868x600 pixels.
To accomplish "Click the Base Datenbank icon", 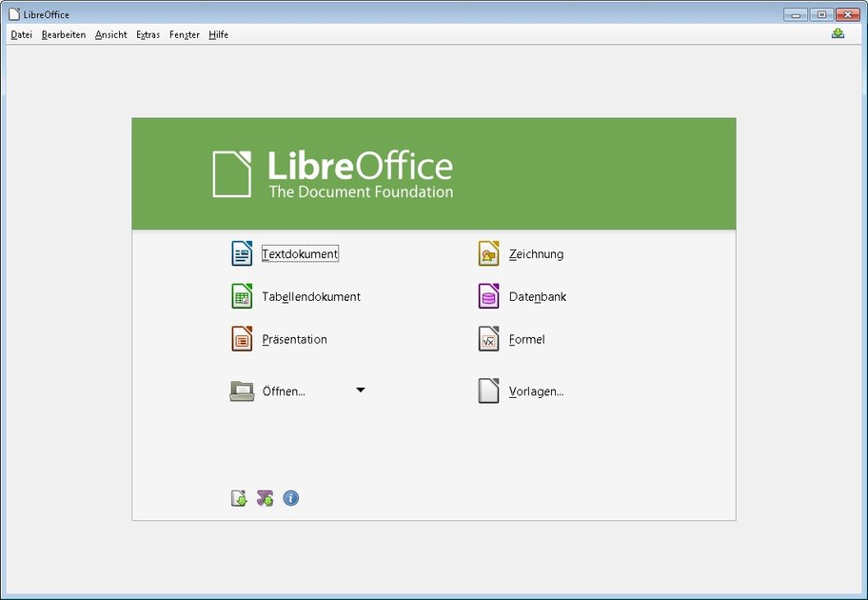I will (489, 296).
